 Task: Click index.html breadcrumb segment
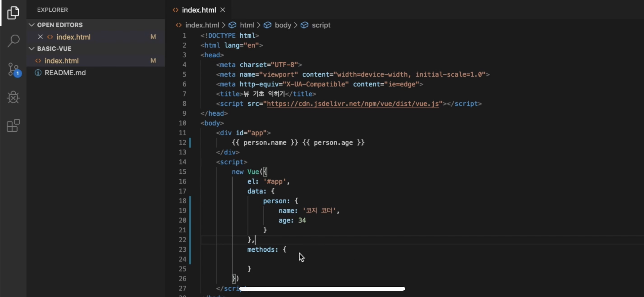[202, 25]
